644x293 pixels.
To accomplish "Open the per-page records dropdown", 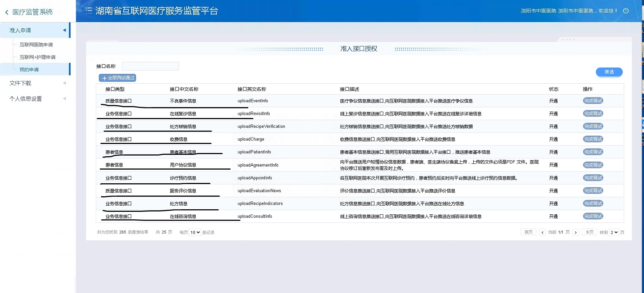I will click(x=195, y=232).
